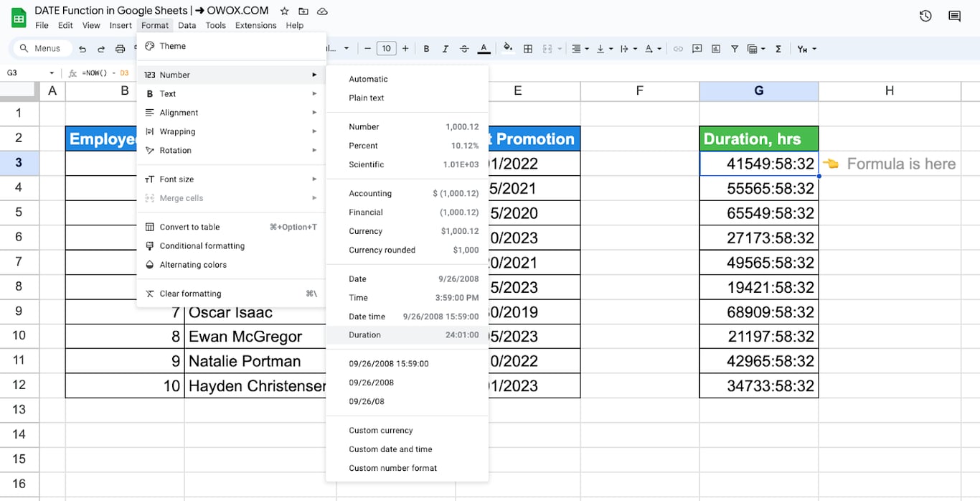The width and height of the screenshot is (980, 501).
Task: Insert chart toolbar icon
Action: 716,49
